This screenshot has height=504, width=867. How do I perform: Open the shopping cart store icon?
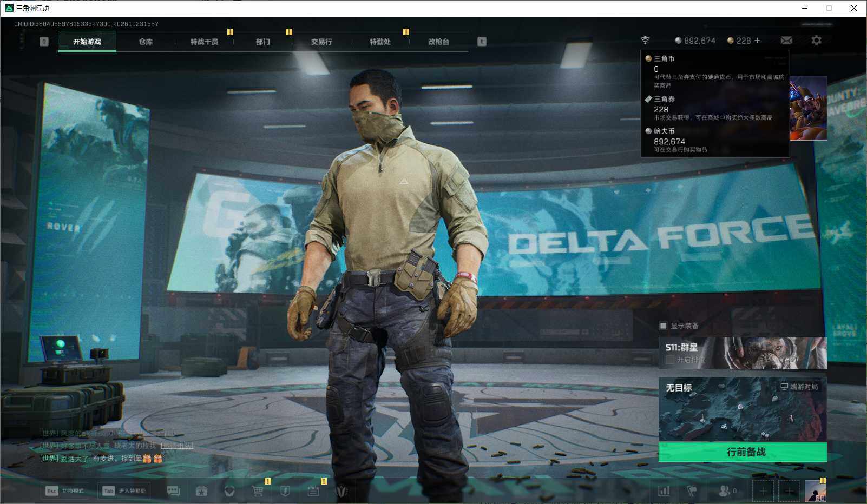click(x=258, y=490)
